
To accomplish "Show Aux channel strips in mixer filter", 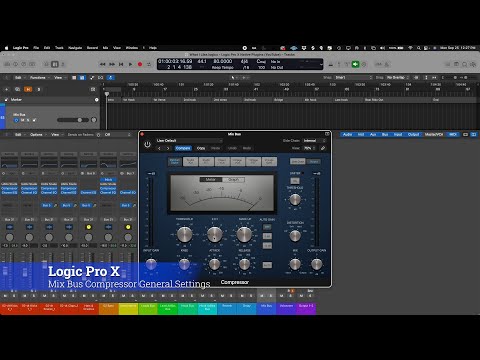I will tap(373, 135).
